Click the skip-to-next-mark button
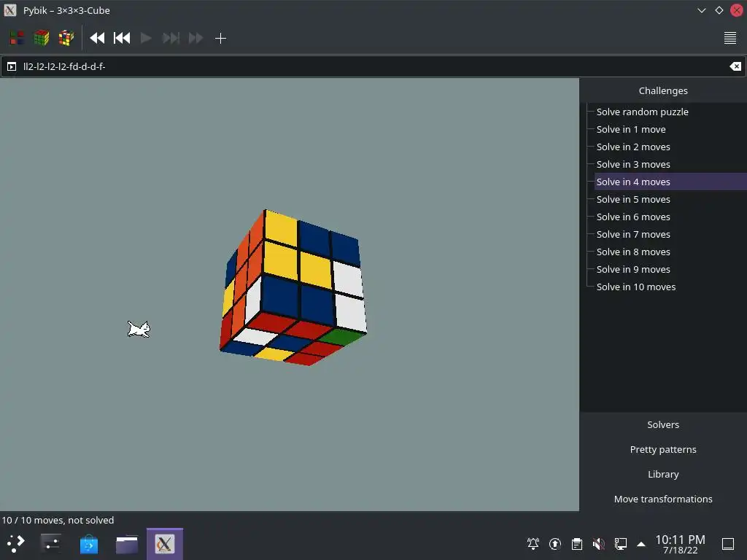This screenshot has width=747, height=560. click(x=171, y=38)
